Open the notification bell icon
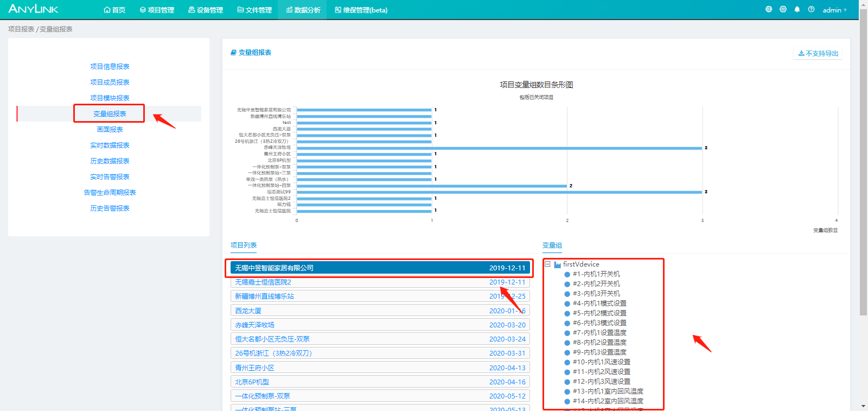 pos(797,9)
